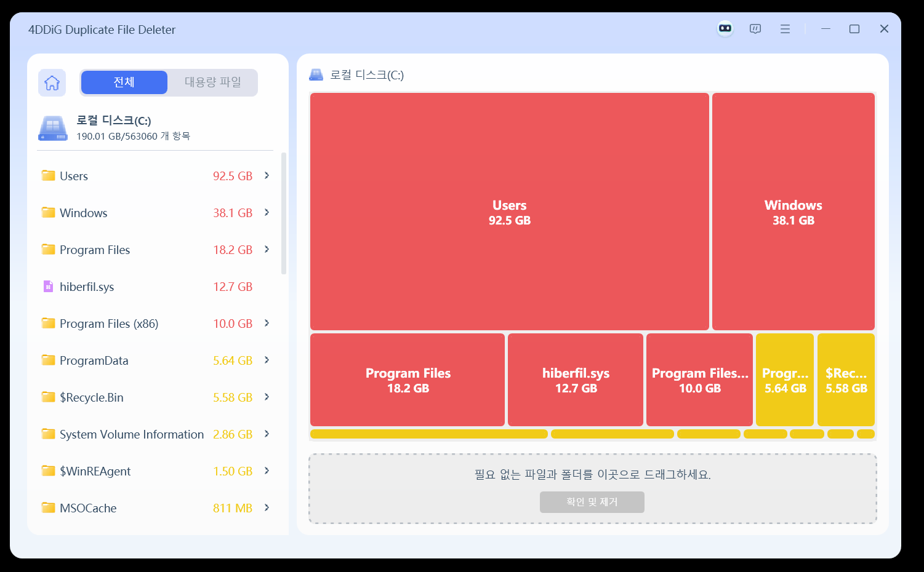Click the file list vertical scrollbar

coord(284,213)
